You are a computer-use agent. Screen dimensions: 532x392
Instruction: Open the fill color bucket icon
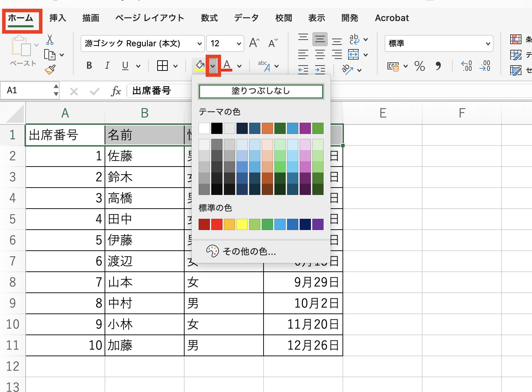(x=200, y=65)
